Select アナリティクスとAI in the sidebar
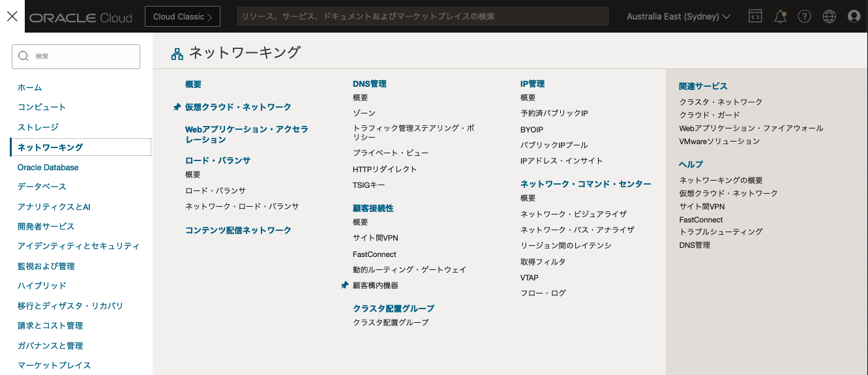 [54, 207]
